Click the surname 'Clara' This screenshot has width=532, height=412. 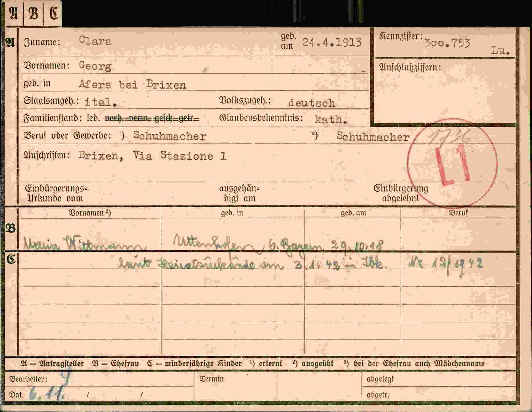95,41
